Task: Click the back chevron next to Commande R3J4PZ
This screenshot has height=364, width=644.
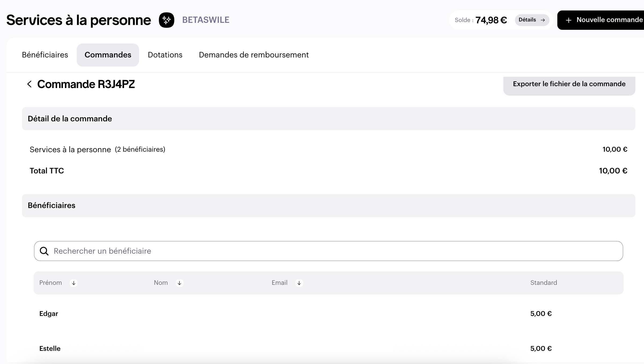Action: click(x=30, y=84)
